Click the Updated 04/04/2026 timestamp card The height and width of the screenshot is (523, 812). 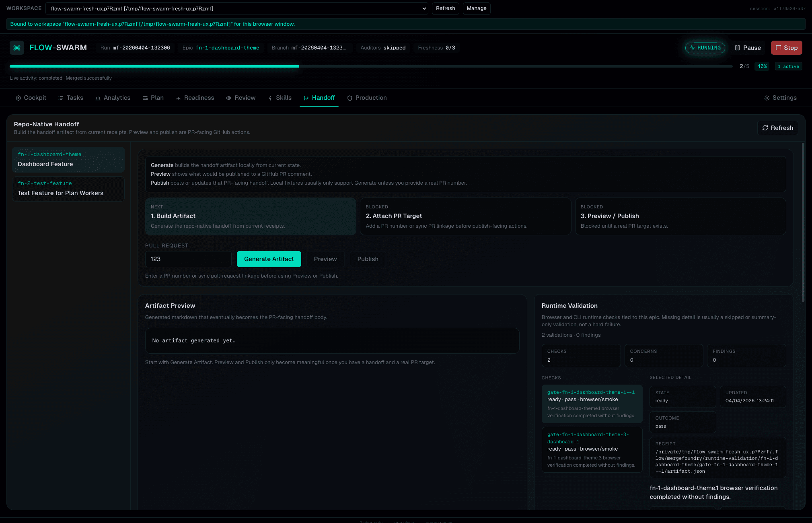point(752,397)
